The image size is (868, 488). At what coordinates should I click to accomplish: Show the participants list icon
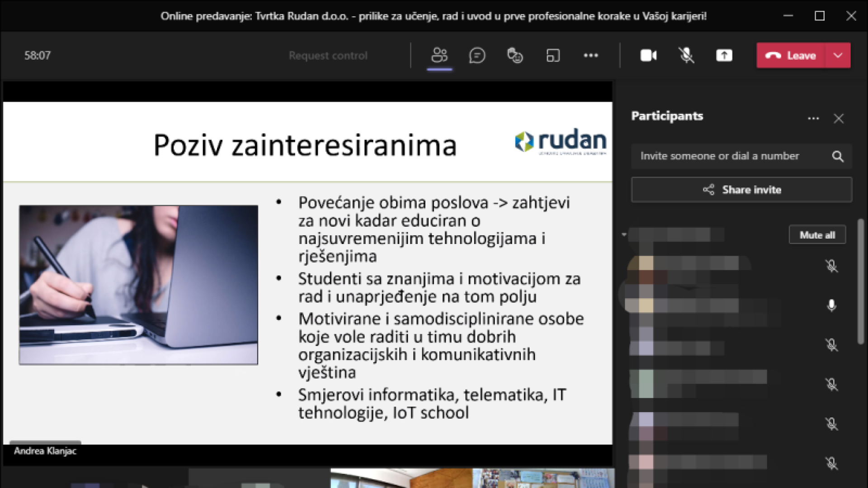click(439, 55)
